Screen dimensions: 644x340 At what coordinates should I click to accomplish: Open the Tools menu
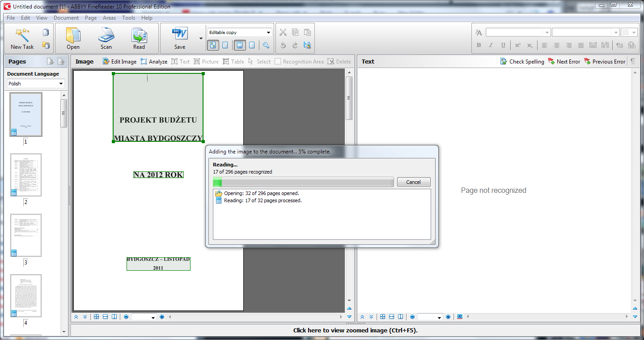click(x=128, y=18)
